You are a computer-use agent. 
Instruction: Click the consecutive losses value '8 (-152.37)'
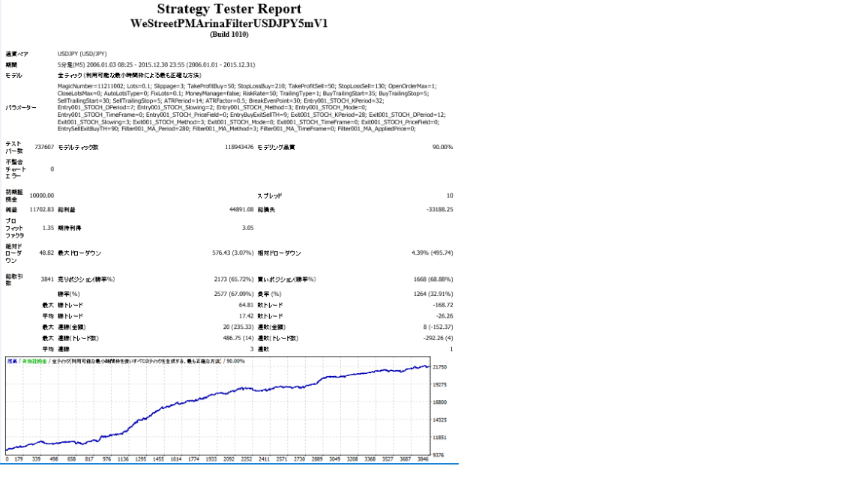tap(438, 327)
